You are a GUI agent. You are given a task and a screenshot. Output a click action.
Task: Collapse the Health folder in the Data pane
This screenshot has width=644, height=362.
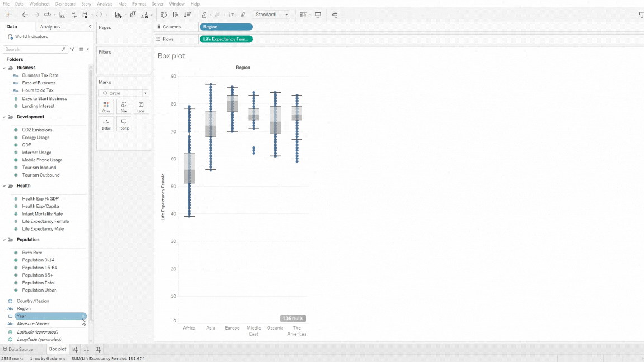click(x=5, y=185)
